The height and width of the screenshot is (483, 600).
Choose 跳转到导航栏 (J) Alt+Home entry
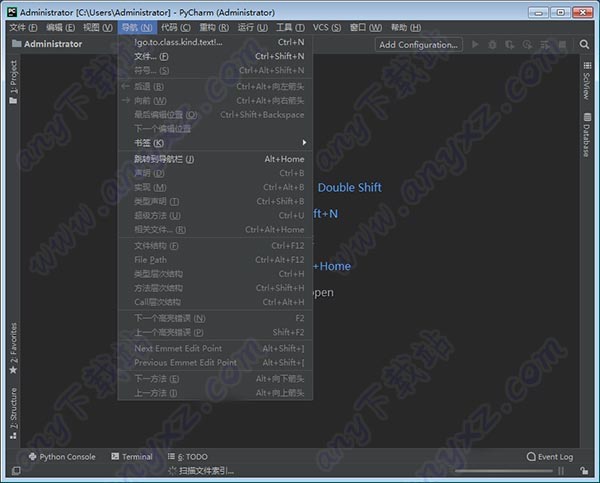click(215, 159)
